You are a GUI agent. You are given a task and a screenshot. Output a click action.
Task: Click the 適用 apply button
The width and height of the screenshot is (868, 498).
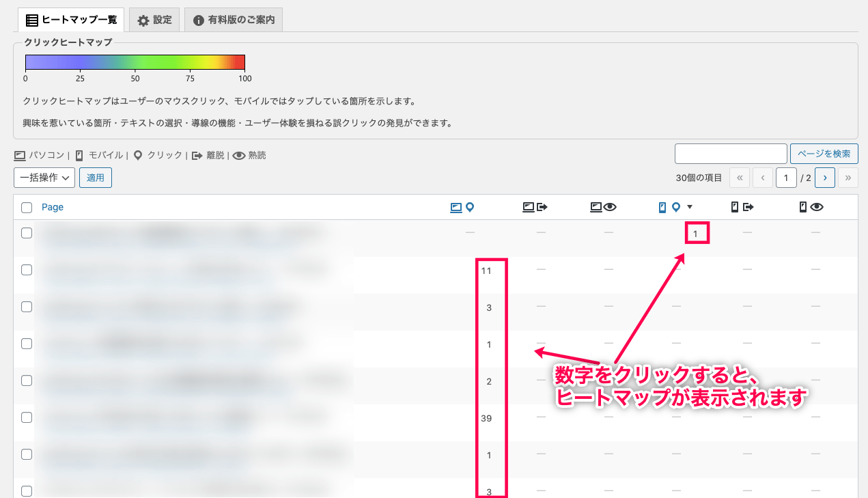[x=96, y=178]
